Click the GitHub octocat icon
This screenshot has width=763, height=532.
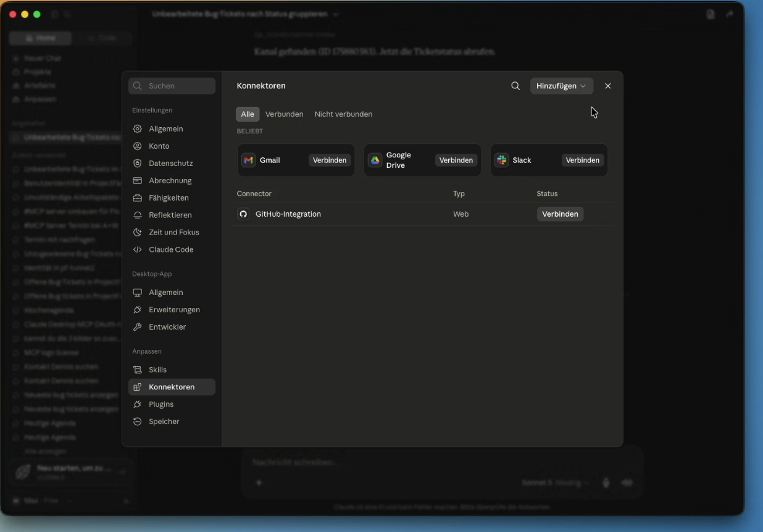click(243, 214)
